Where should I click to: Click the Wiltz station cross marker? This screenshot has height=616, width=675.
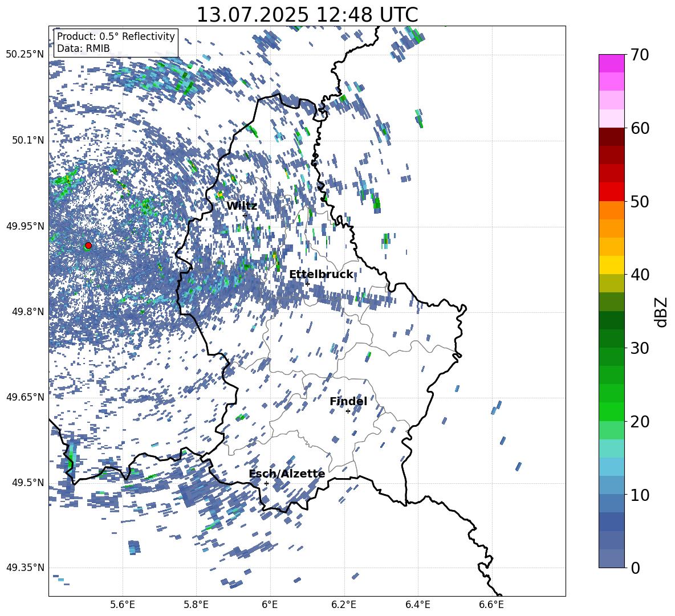coord(245,215)
